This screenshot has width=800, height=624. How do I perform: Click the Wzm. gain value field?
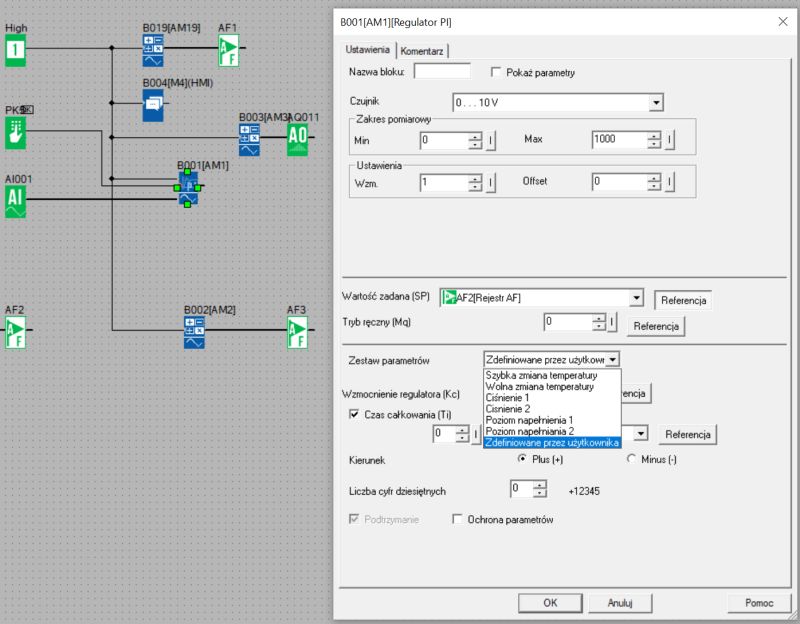[x=444, y=182]
